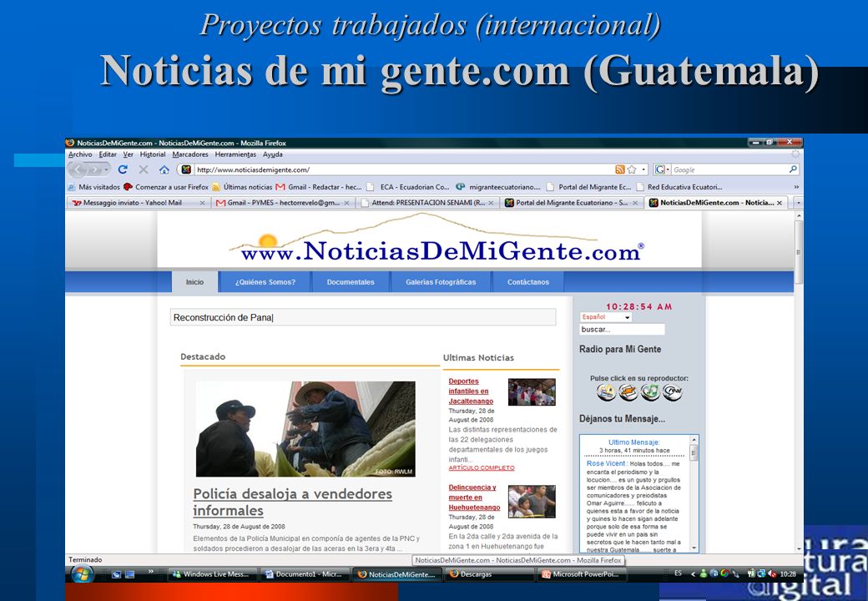Select the Inicio navigation tab

pos(194,281)
